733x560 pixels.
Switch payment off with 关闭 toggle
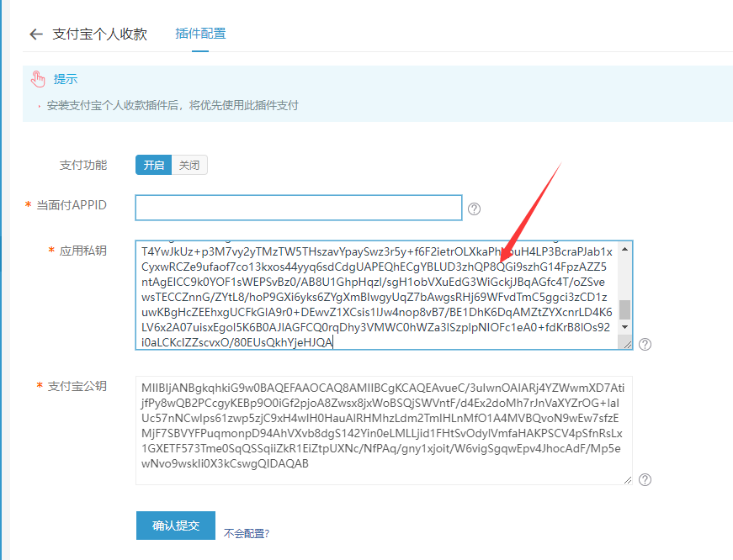[189, 165]
